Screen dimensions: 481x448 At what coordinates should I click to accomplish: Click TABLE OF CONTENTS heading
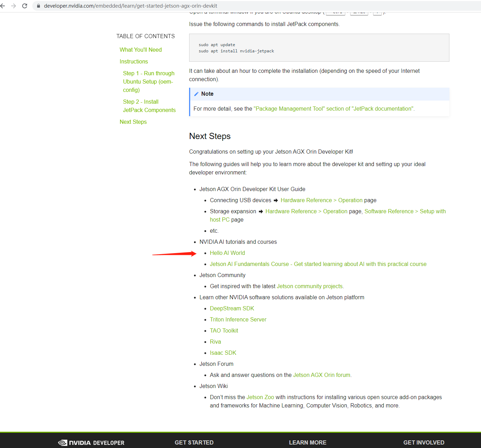point(145,36)
